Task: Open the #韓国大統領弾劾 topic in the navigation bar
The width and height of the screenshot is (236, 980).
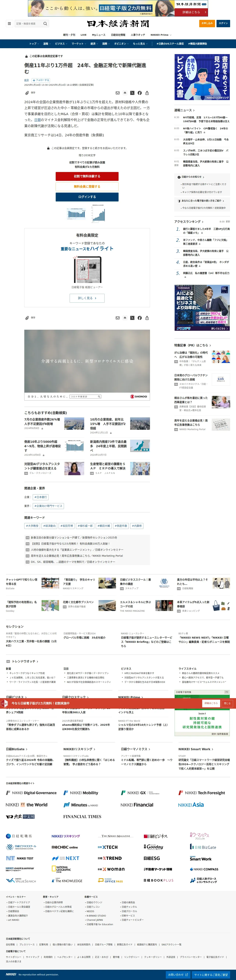Action: (198, 44)
